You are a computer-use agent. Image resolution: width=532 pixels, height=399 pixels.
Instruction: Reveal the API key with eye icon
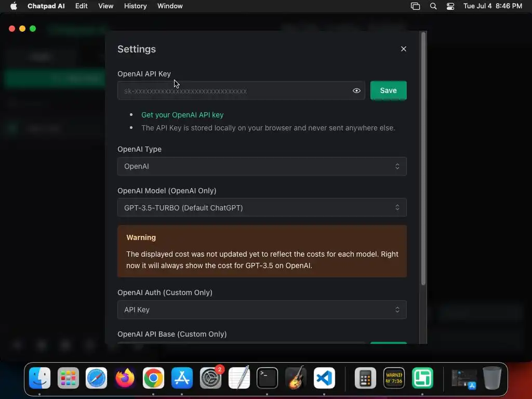tap(356, 90)
